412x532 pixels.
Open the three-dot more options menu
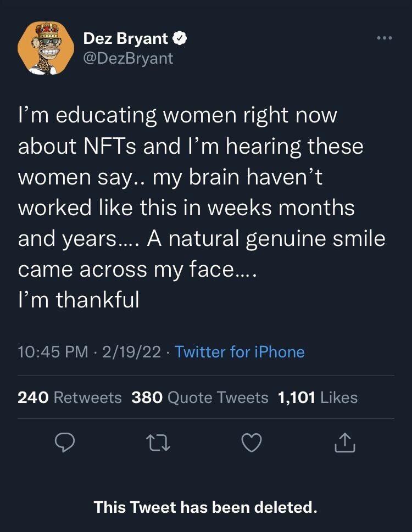click(x=384, y=38)
